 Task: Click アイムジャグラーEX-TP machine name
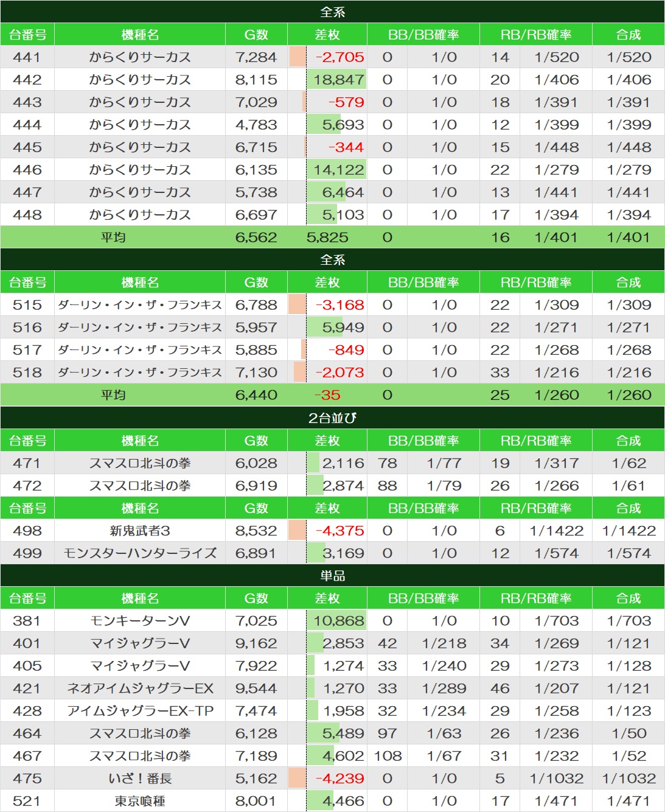coord(140,711)
